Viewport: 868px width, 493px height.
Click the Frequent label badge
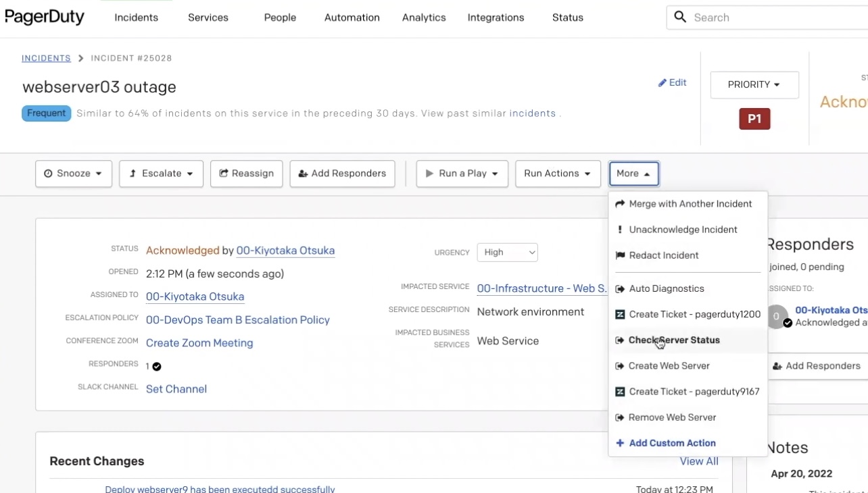(x=46, y=113)
